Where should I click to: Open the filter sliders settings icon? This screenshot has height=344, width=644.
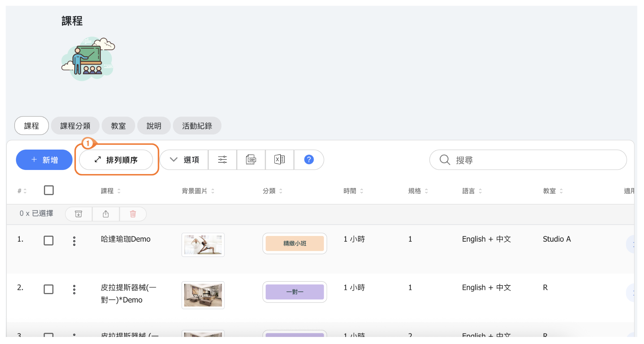222,160
